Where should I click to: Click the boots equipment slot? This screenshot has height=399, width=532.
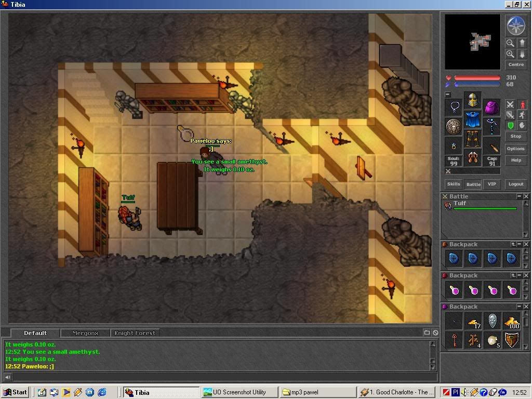click(472, 158)
